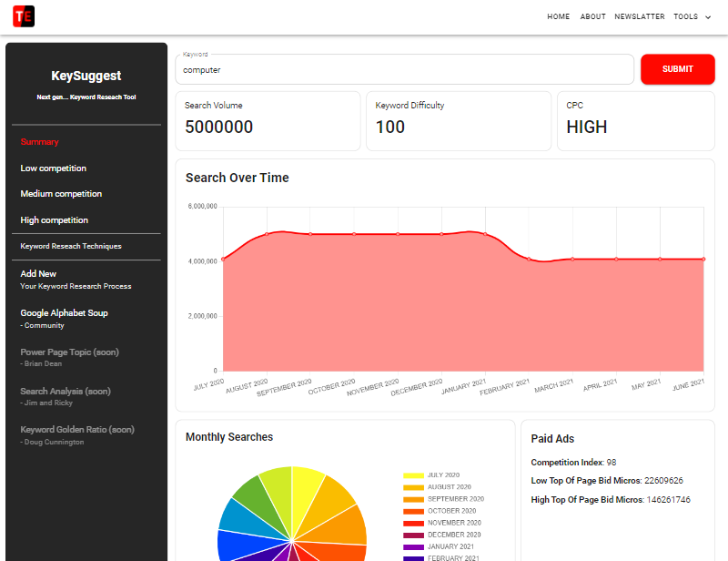Click the Search Volume 5000000 value
This screenshot has width=728, height=561.
218,127
